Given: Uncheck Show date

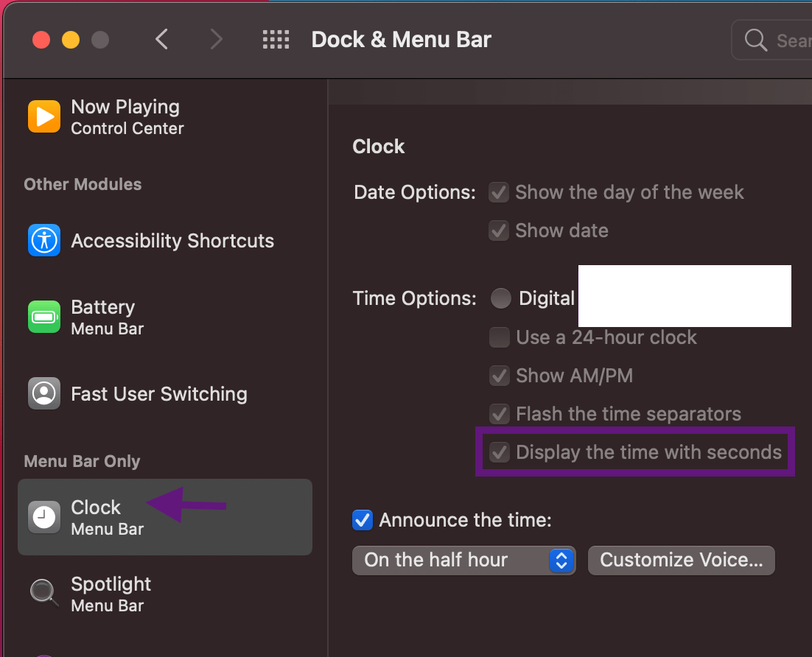Looking at the screenshot, I should (499, 231).
